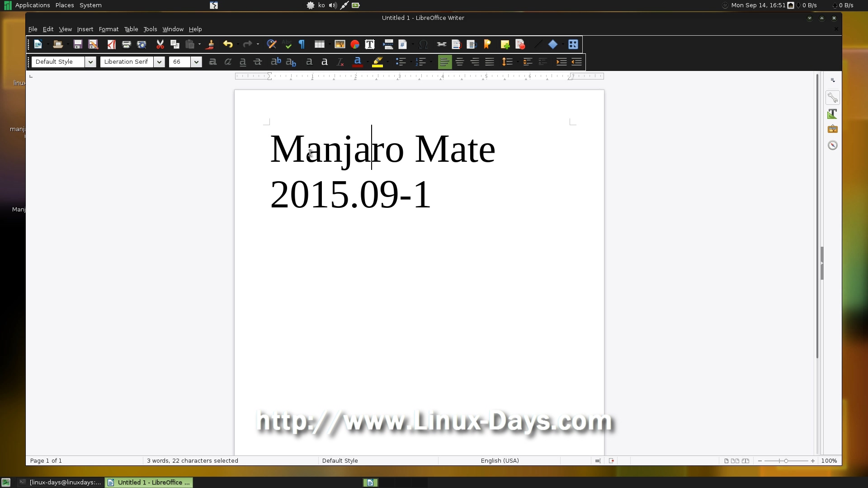868x488 pixels.
Task: Click the Copy icon
Action: tap(175, 44)
